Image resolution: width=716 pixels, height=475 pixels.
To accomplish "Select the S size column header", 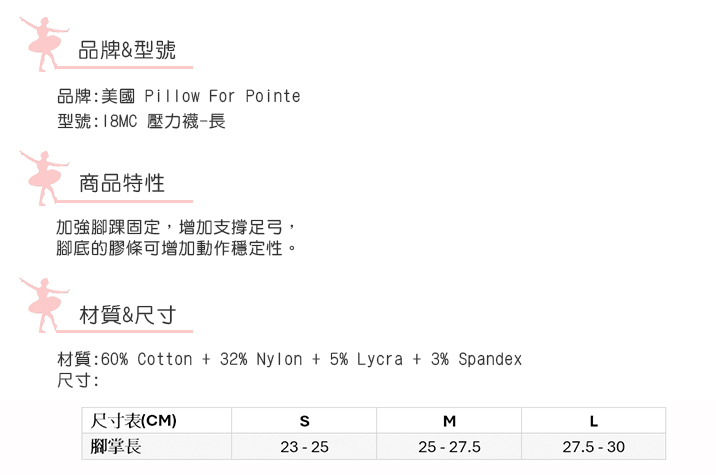I will click(305, 420).
